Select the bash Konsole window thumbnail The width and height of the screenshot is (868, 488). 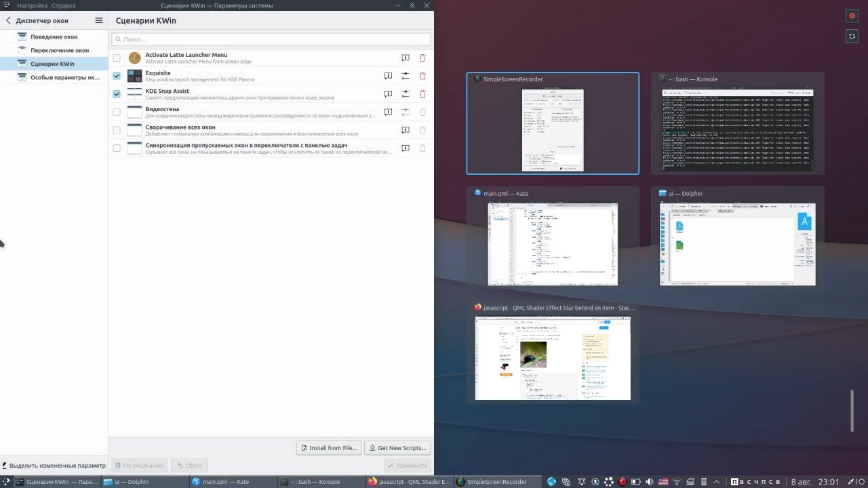[738, 123]
